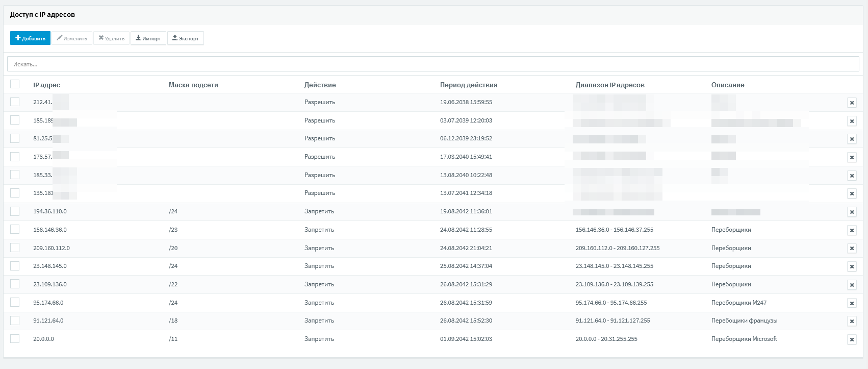This screenshot has height=369, width=868.
Task: Remove the 20.0.0.0 entry via x icon
Action: coord(852,339)
